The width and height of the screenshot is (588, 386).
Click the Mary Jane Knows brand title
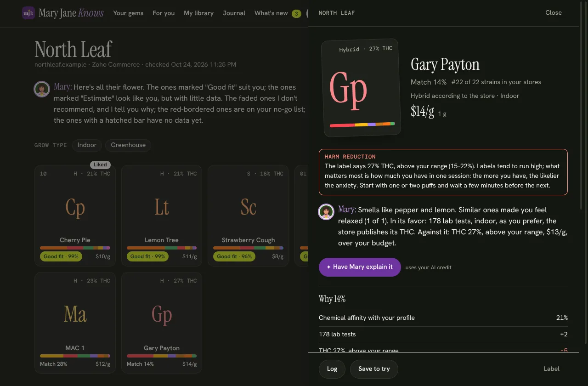click(71, 13)
